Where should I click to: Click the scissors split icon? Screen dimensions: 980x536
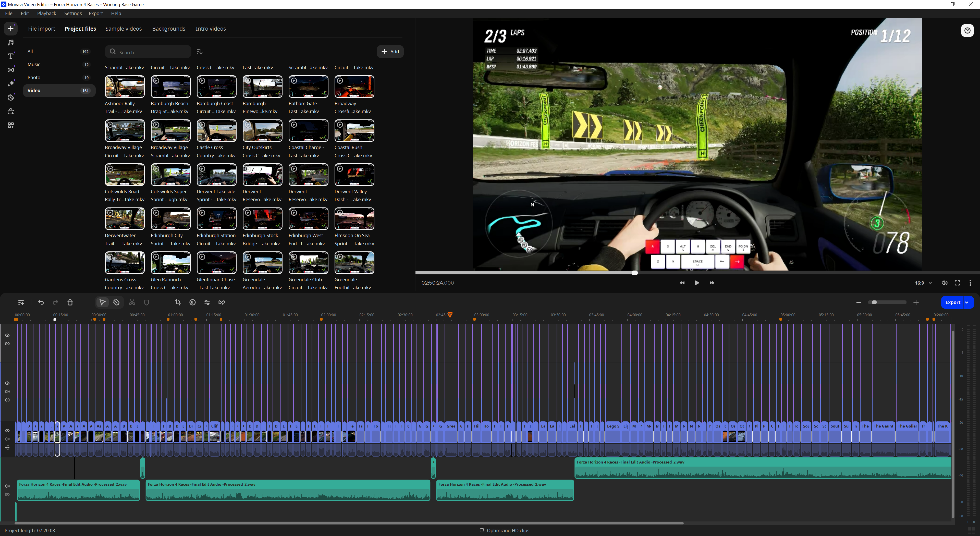[x=132, y=302]
